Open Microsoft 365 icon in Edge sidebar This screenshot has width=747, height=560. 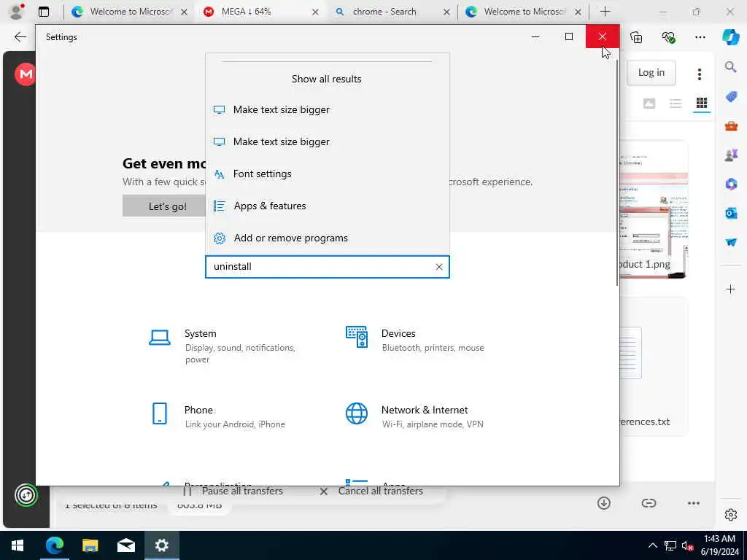tap(731, 184)
